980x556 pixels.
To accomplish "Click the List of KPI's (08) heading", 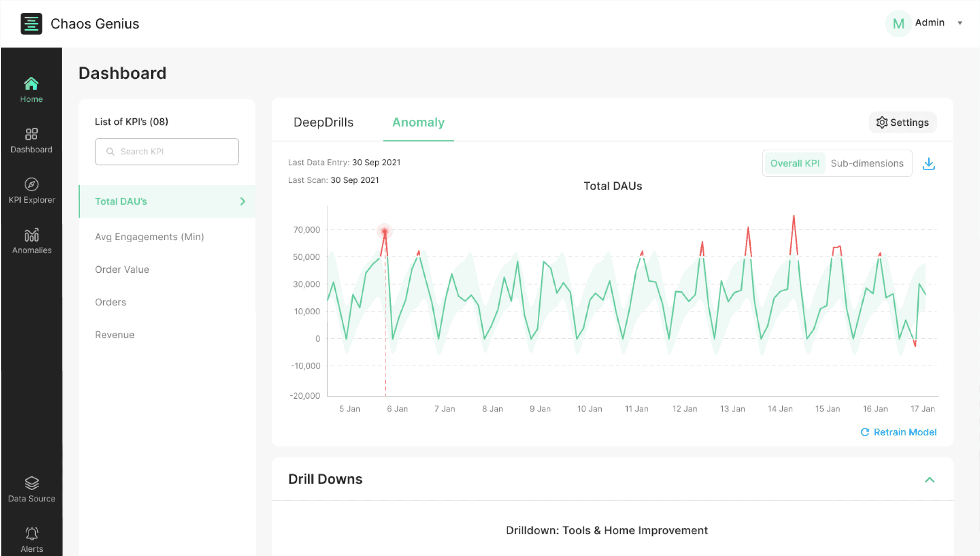I will point(131,122).
